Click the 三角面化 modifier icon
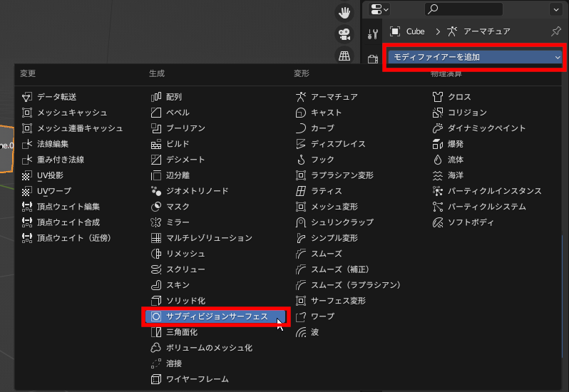This screenshot has height=392, width=569. pos(156,332)
